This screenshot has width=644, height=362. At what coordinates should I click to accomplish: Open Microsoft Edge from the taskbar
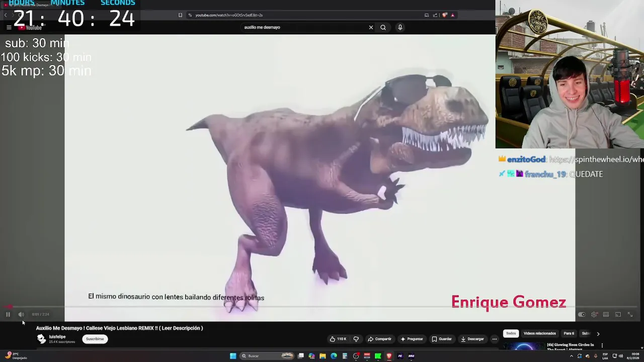pos(334,356)
